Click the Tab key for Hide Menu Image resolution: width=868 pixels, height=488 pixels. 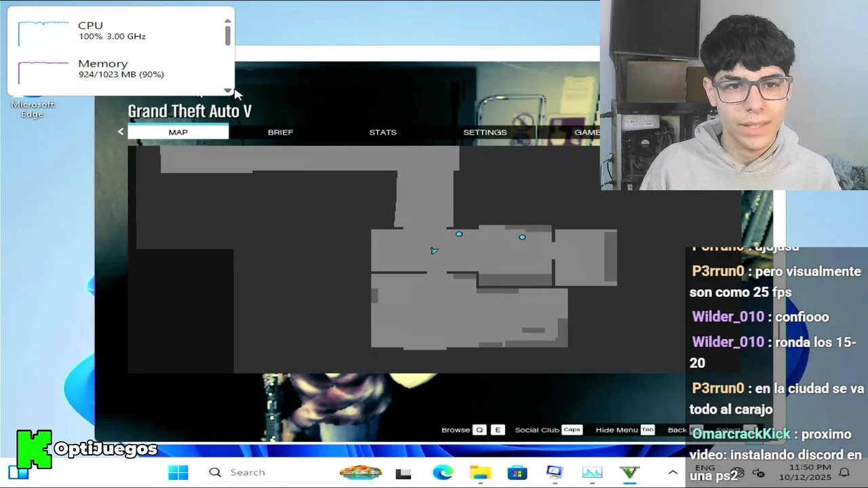647,430
